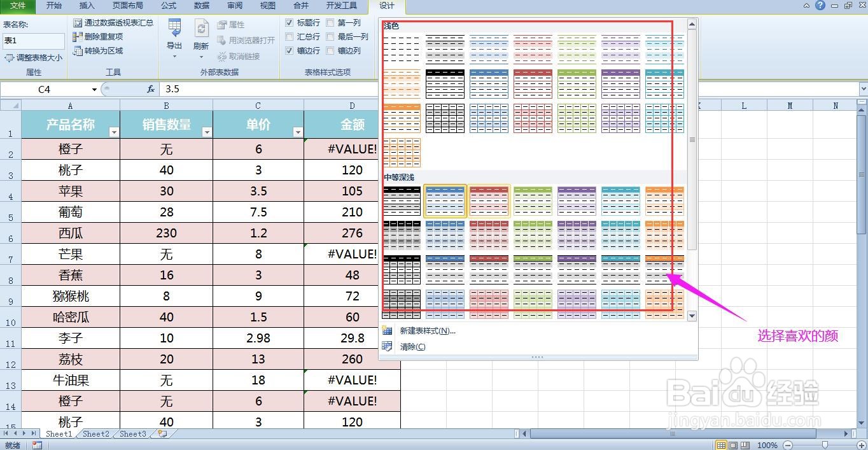Click the zoom out minus button
This screenshot has height=450, width=868.
[787, 445]
